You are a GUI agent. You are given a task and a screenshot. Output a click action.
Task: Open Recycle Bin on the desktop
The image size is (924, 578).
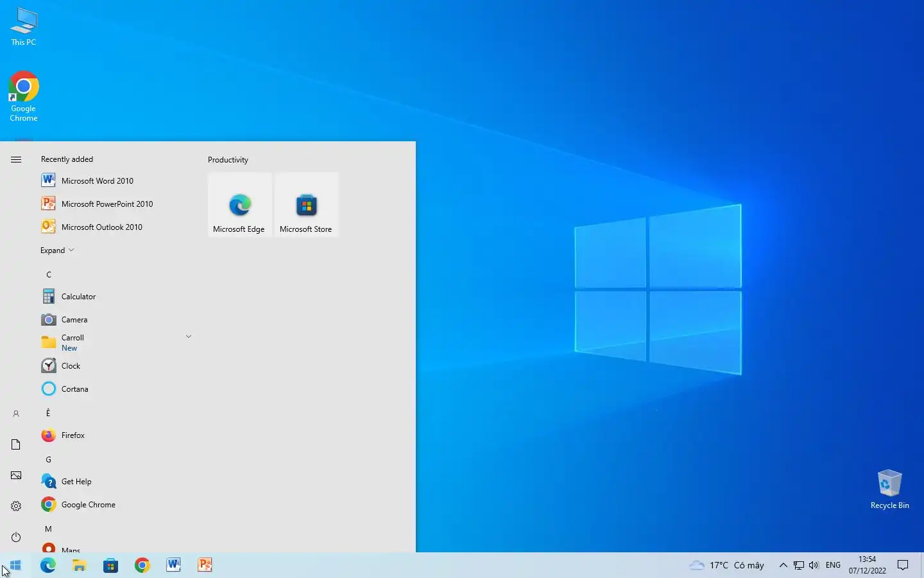[x=889, y=489]
